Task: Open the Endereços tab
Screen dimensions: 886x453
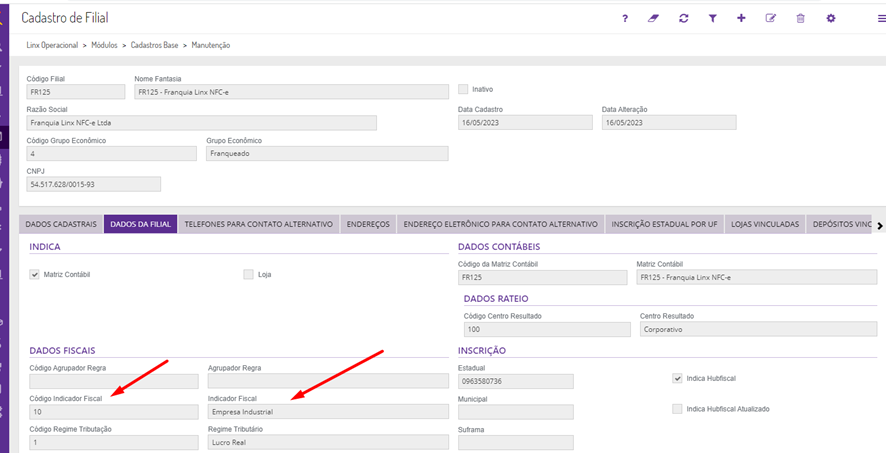Action: click(368, 224)
